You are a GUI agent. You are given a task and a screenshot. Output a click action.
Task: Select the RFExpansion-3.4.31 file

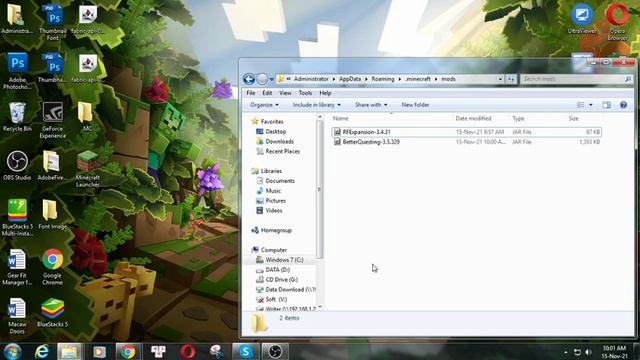467,132
